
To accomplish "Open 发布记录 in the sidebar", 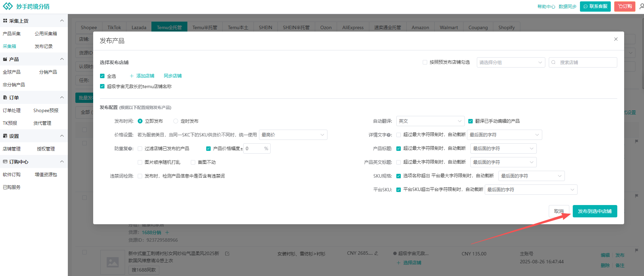I will (44, 46).
